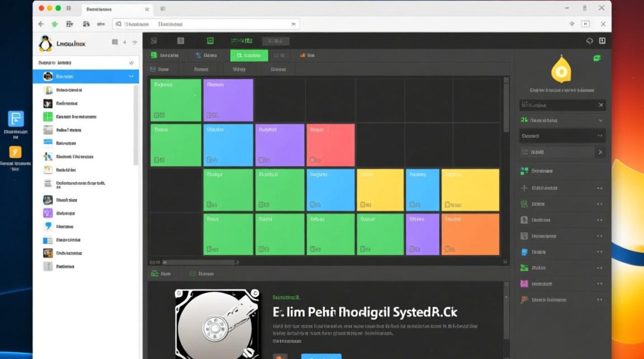Click the orange lightning icon on the desktop
The image size is (644, 359).
(16, 152)
